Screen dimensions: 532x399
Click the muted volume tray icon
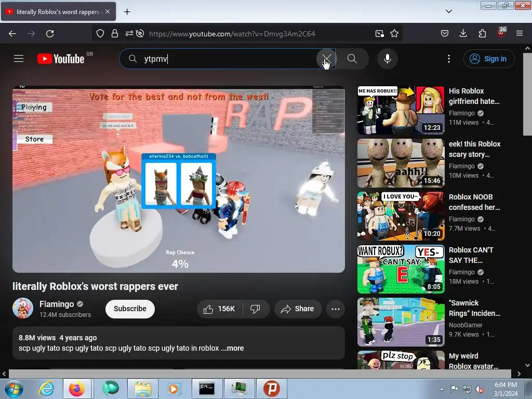pos(480,390)
